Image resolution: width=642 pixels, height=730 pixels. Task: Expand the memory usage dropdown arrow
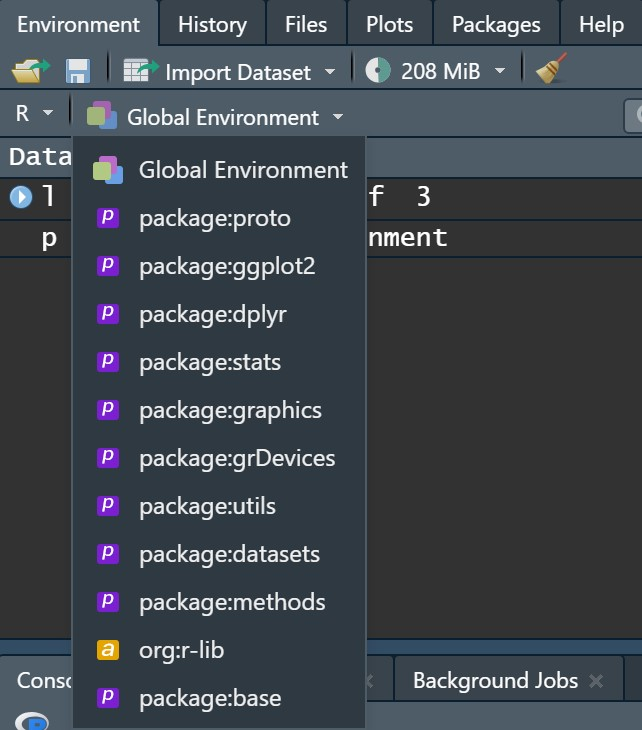500,71
